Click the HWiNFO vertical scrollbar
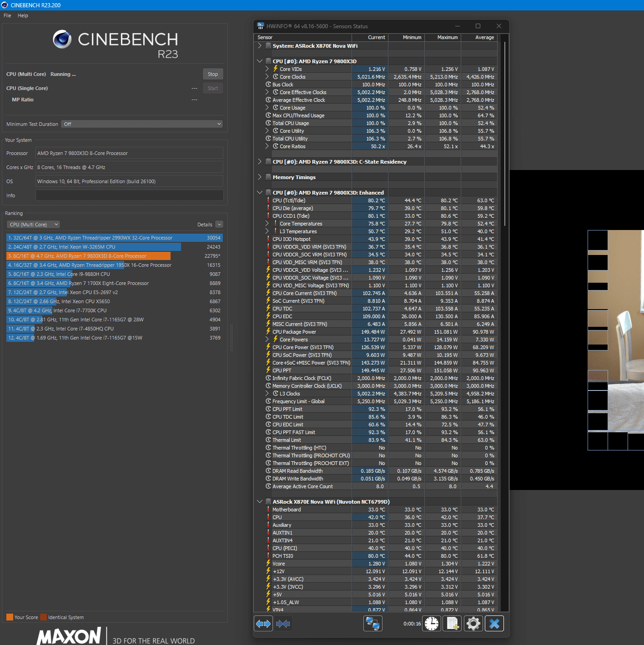This screenshot has height=645, width=644. tap(505, 134)
